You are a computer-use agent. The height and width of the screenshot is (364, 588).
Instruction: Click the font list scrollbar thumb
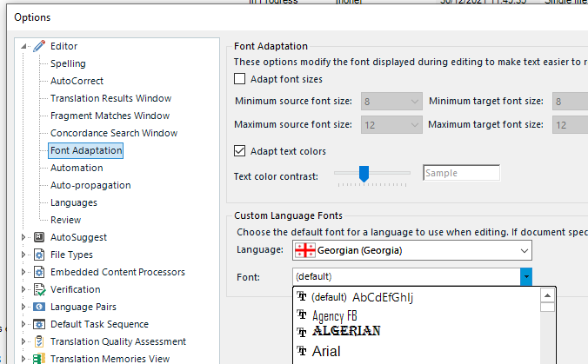tap(547, 307)
